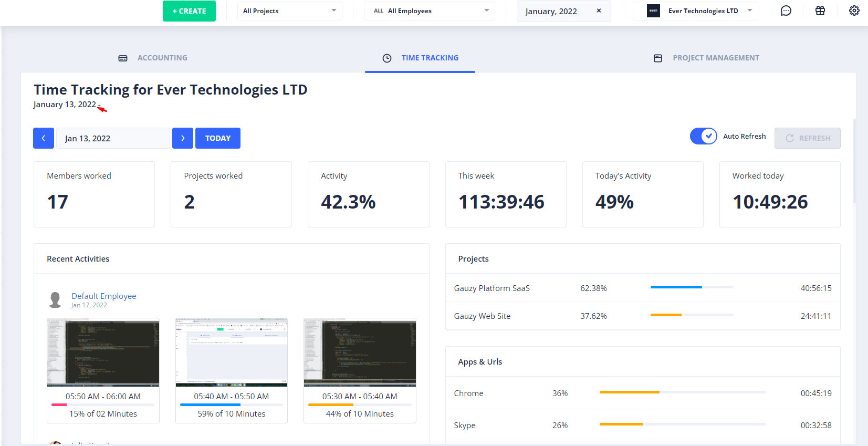Click Recent Activities heading

pos(78,258)
